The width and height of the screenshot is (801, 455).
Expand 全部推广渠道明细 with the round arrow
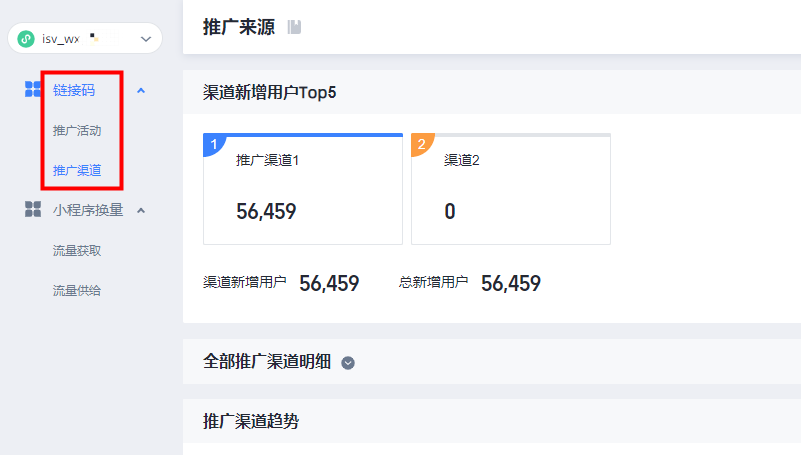click(x=348, y=363)
